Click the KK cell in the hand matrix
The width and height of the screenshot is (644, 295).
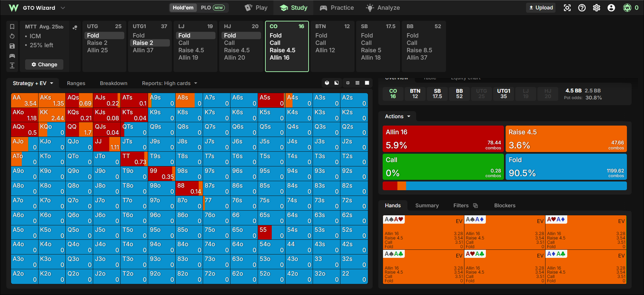52,115
